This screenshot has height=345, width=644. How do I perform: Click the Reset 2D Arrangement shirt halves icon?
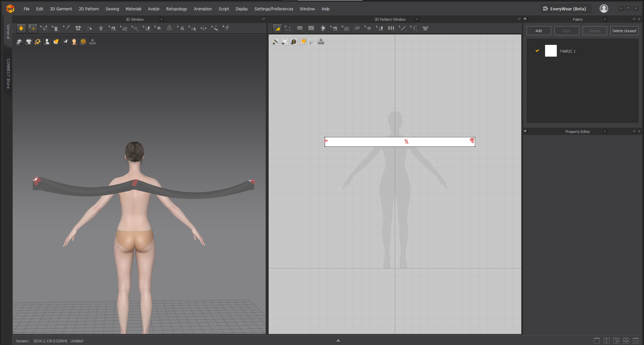(x=78, y=28)
